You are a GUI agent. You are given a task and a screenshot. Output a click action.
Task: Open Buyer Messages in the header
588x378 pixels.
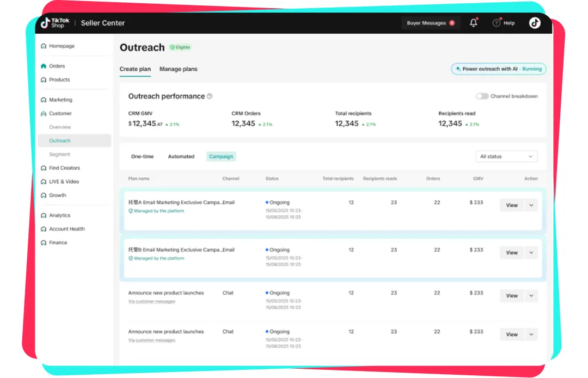pyautogui.click(x=430, y=23)
